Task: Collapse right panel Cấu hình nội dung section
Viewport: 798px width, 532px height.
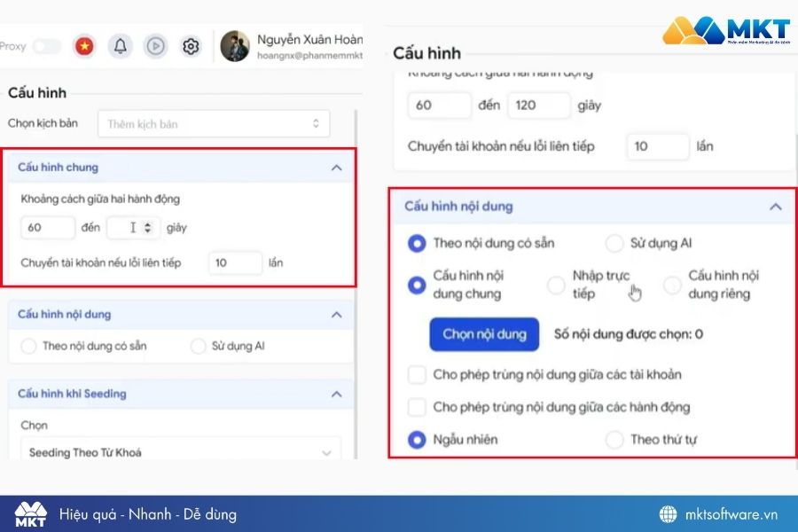Action: pos(776,207)
